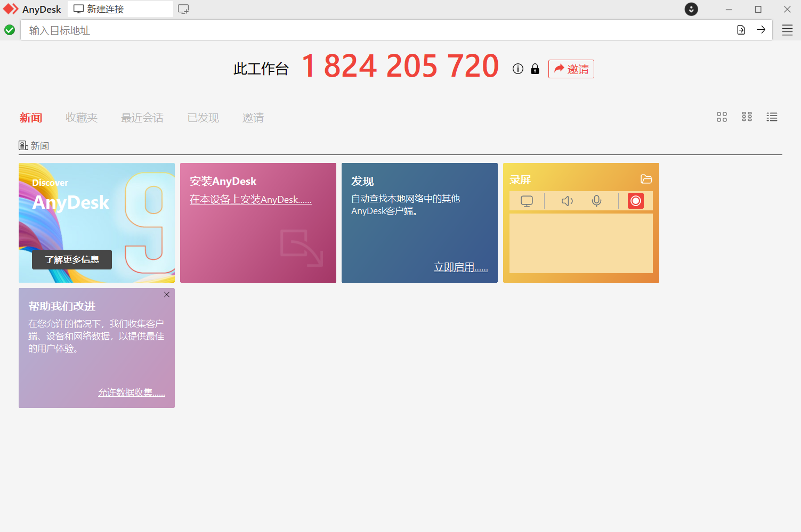Click the file transfer icon in the address bar

click(x=741, y=30)
